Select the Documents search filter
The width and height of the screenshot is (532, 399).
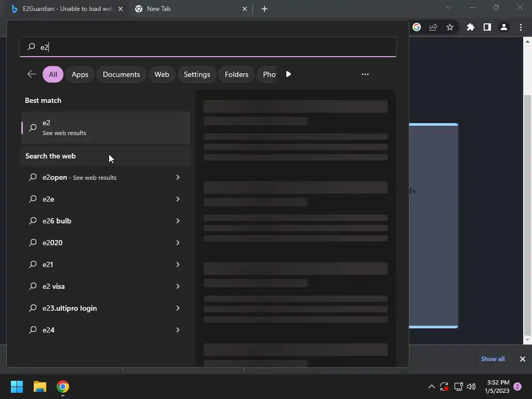coord(121,74)
